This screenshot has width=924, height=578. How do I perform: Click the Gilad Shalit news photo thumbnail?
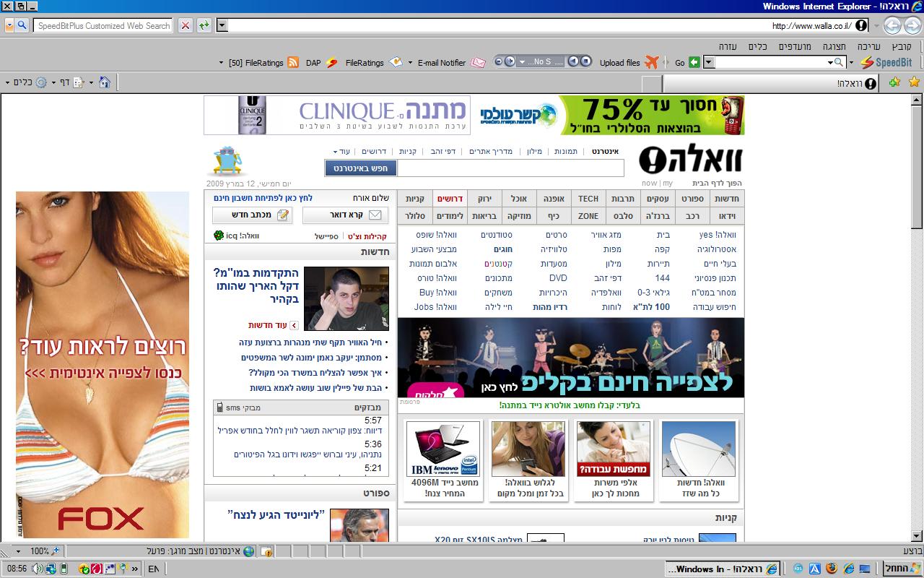[346, 298]
